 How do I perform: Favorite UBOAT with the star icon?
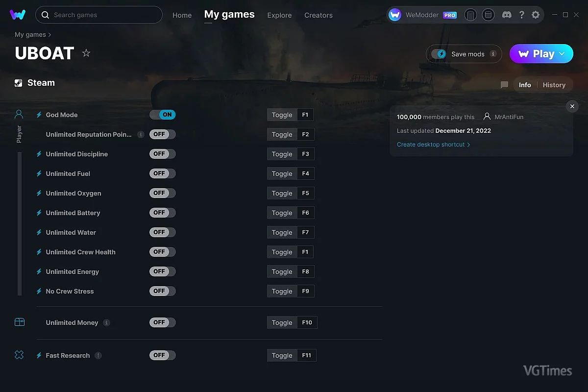[x=86, y=53]
